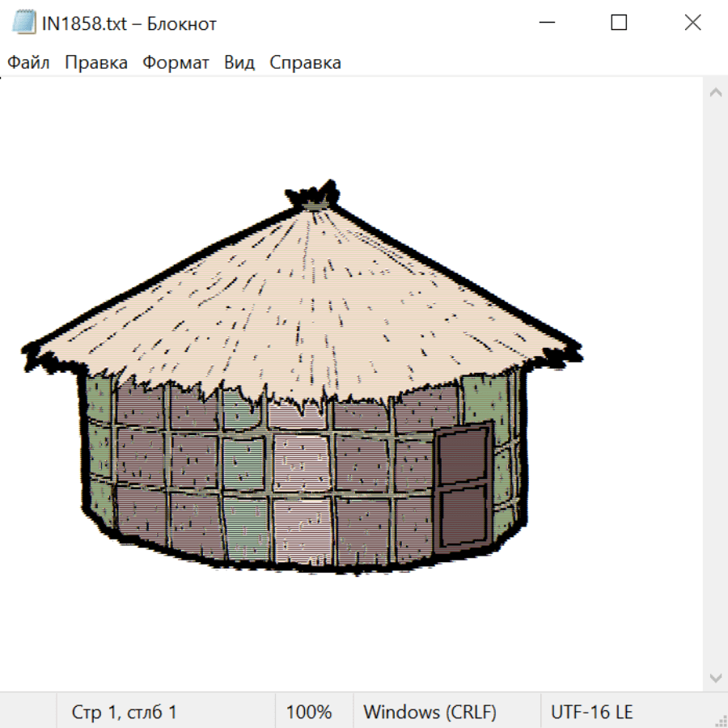Open the Справка menu
Viewport: 728px width, 728px height.
[305, 63]
